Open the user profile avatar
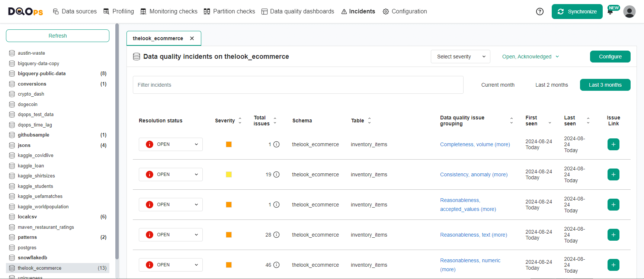Image resolution: width=644 pixels, height=279 pixels. coord(629,12)
